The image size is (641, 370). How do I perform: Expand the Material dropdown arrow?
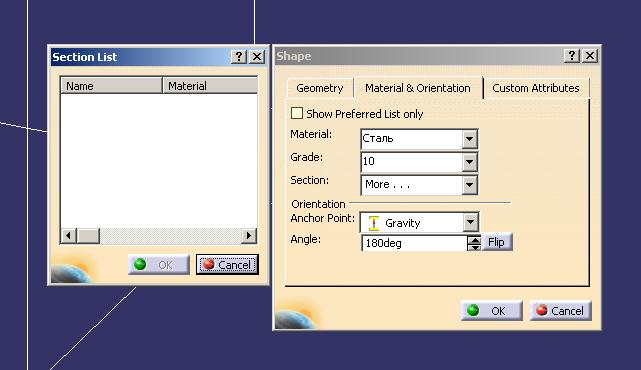(x=469, y=139)
